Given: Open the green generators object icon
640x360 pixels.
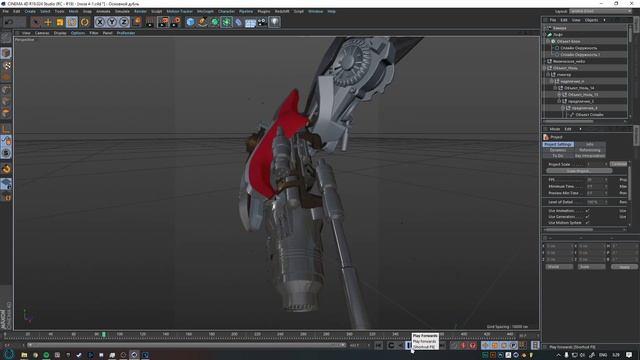Looking at the screenshot, I should pos(214,22).
